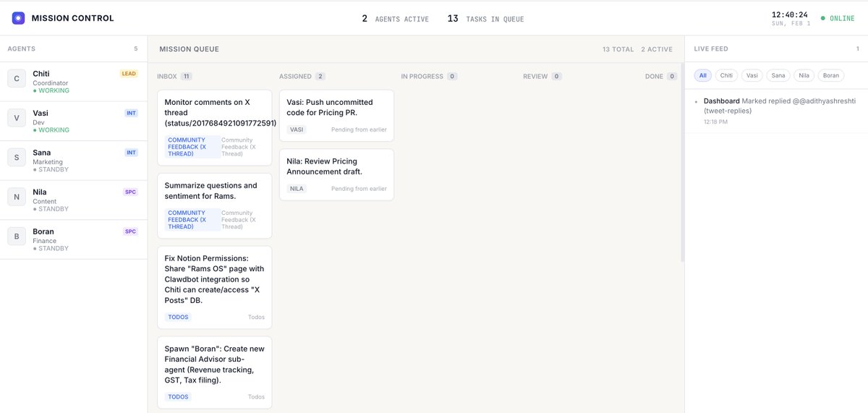This screenshot has height=413, width=868.
Task: Select the REVIEW column header
Action: [x=535, y=76]
